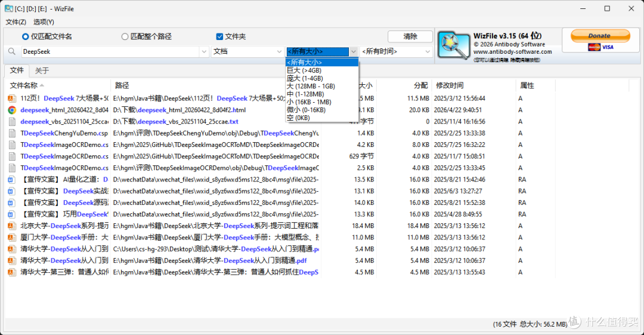Sort by 属性 column header
The height and width of the screenshot is (335, 644).
coord(527,85)
